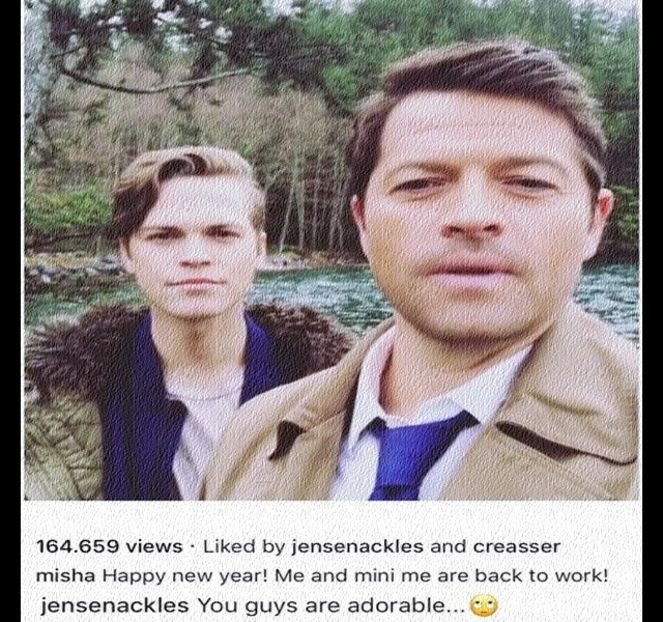Screen dimensions: 663x622
Task: Open creasser profile from the Liked by line
Action: (516, 547)
